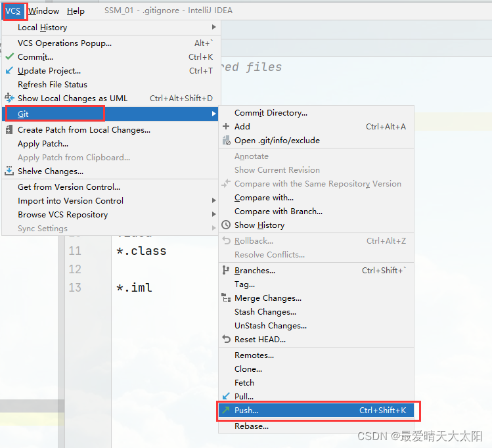Screen dimensions: 492x448
Task: Click the blue Pull arrow icon
Action: [226, 396]
